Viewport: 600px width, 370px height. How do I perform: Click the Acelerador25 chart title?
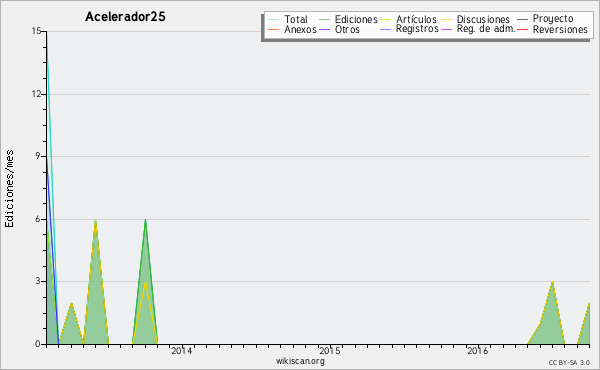point(125,17)
